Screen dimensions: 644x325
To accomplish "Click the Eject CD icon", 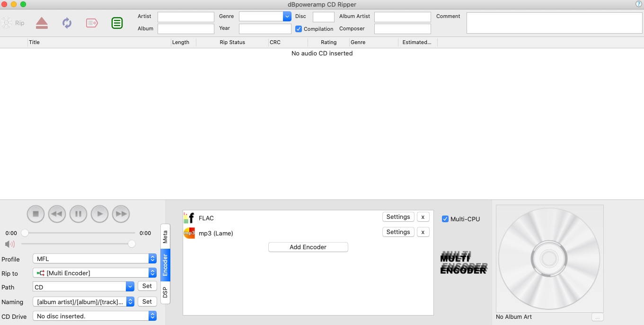I will [x=42, y=23].
